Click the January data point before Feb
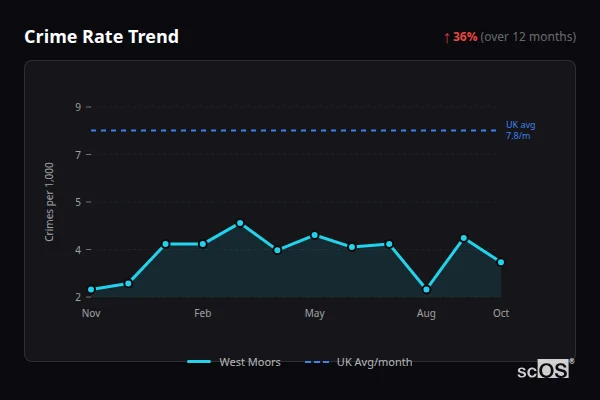This screenshot has height=400, width=600. (x=166, y=244)
